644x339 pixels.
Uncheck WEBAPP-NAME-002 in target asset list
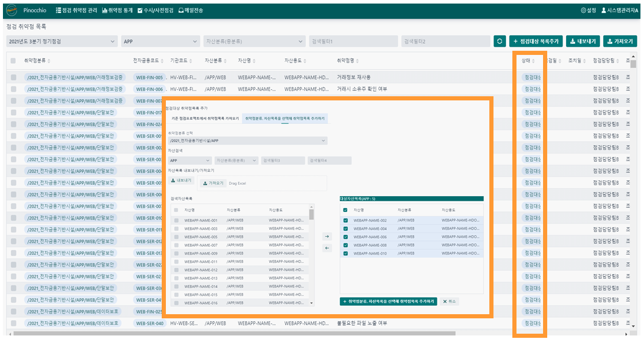[345, 220]
